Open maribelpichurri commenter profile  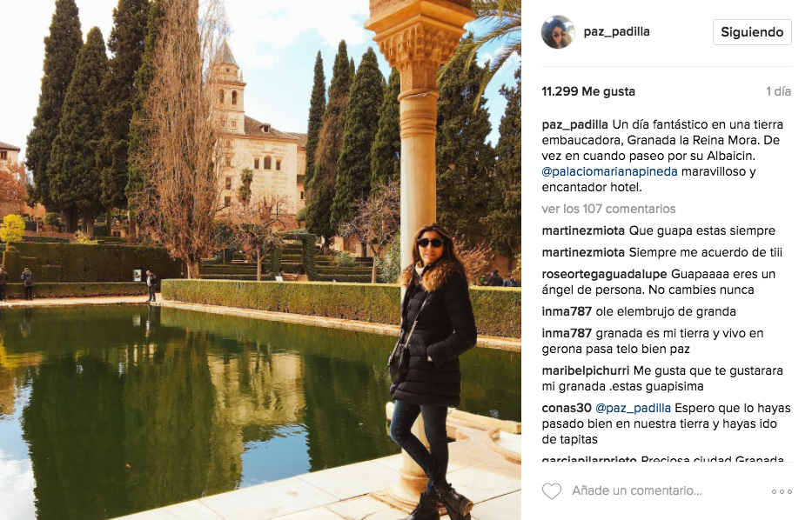585,370
